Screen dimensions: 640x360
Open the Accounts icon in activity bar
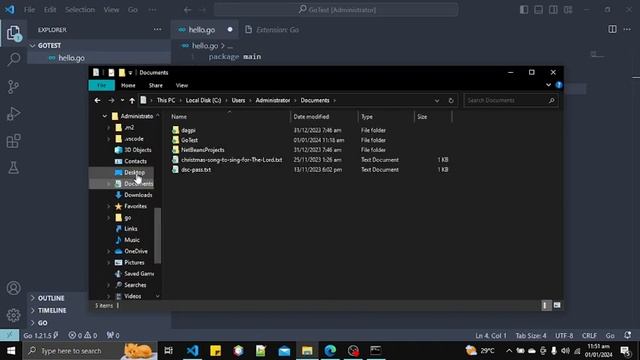point(13,288)
